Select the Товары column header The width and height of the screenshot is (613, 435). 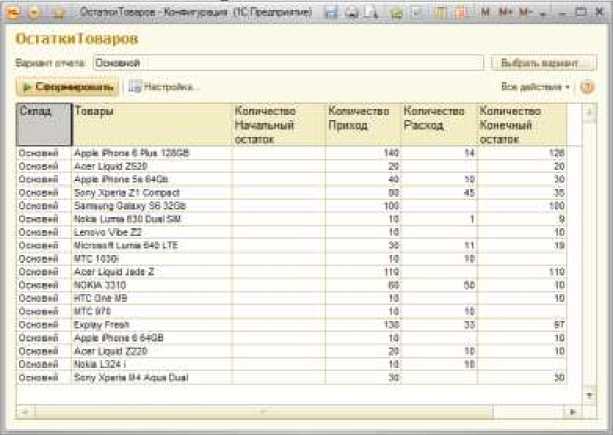(152, 125)
